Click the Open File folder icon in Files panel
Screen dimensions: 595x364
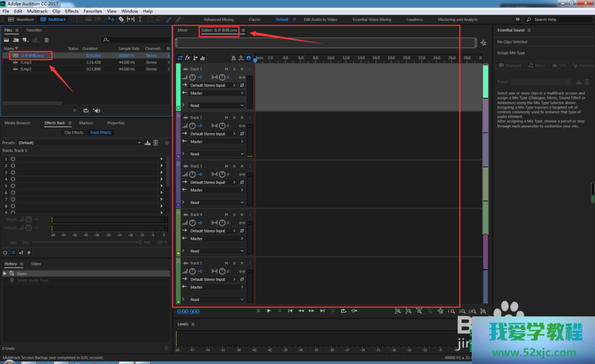coord(7,40)
